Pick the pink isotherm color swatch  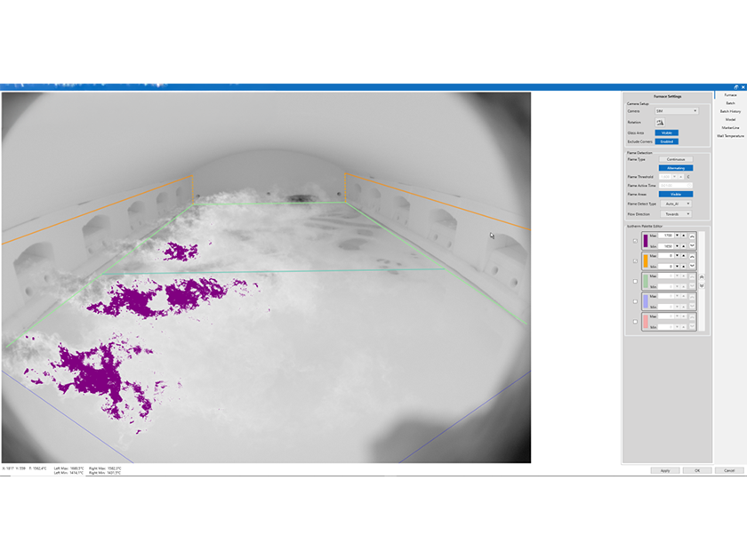(646, 322)
